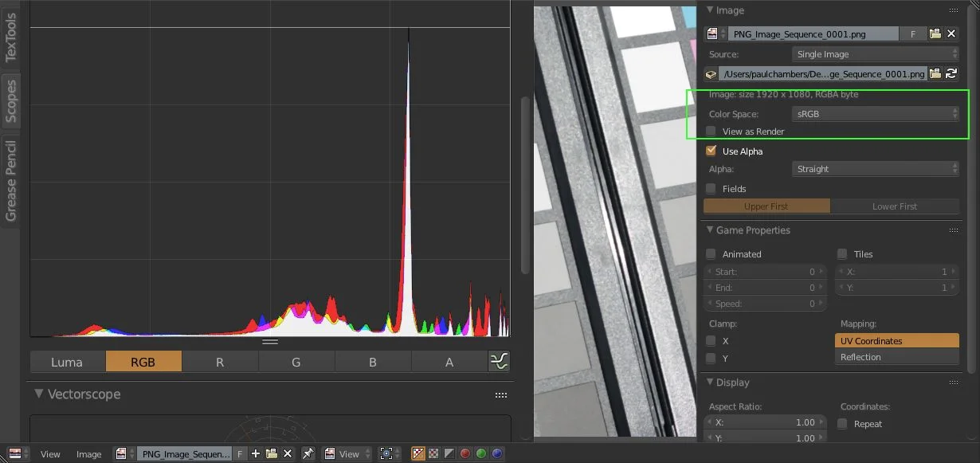Open image folder icon beside name field

[x=935, y=33]
